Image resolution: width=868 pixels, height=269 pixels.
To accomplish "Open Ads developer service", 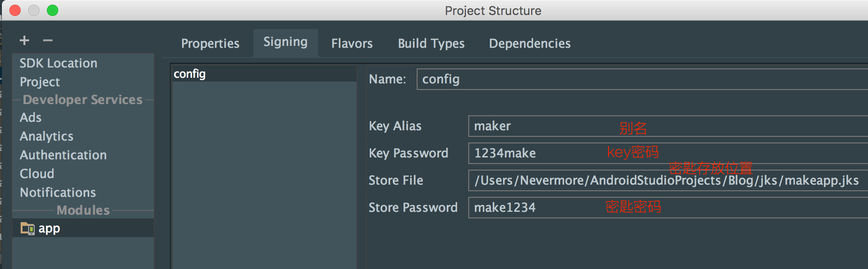I will pos(30,118).
